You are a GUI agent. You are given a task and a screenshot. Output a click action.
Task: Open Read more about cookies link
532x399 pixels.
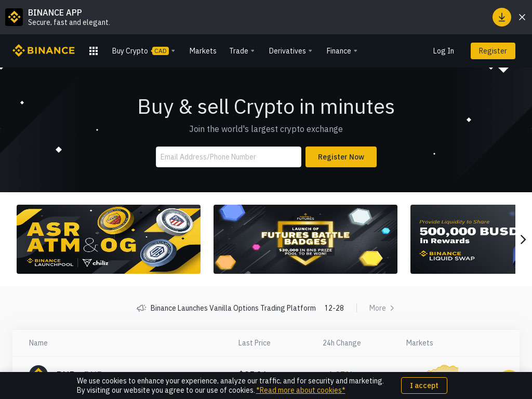coord(301,390)
